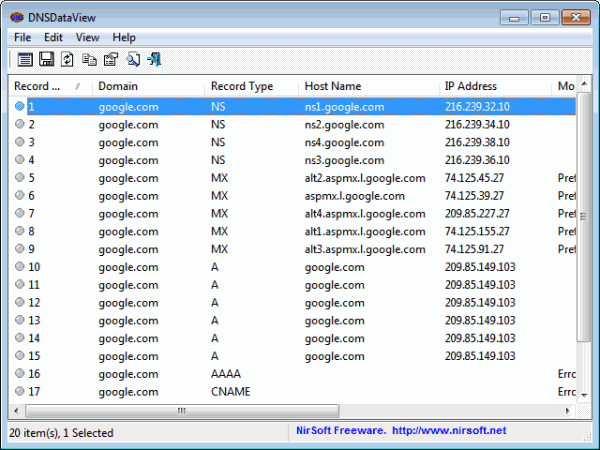This screenshot has height=450, width=600.
Task: Click the Find magnifier toolbar icon
Action: 133,60
